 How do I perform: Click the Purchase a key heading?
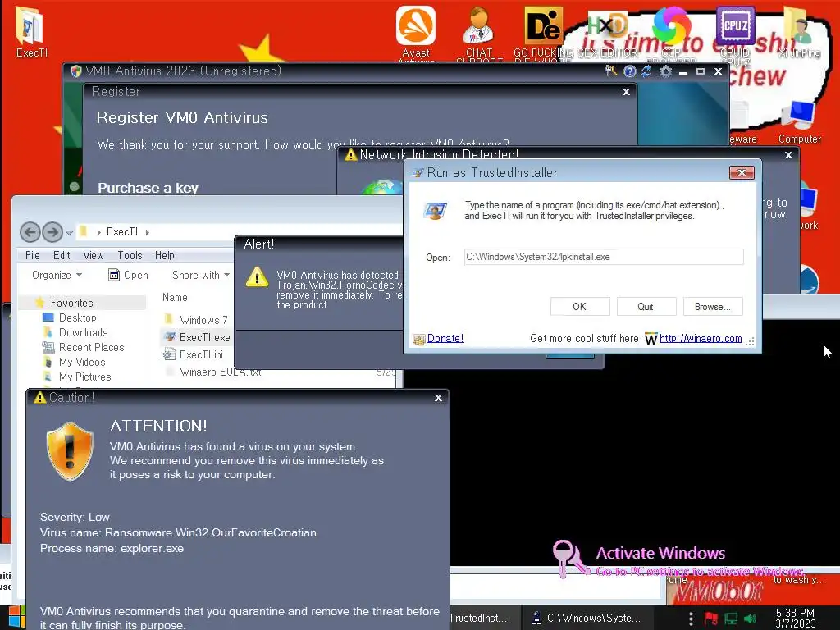pos(148,188)
